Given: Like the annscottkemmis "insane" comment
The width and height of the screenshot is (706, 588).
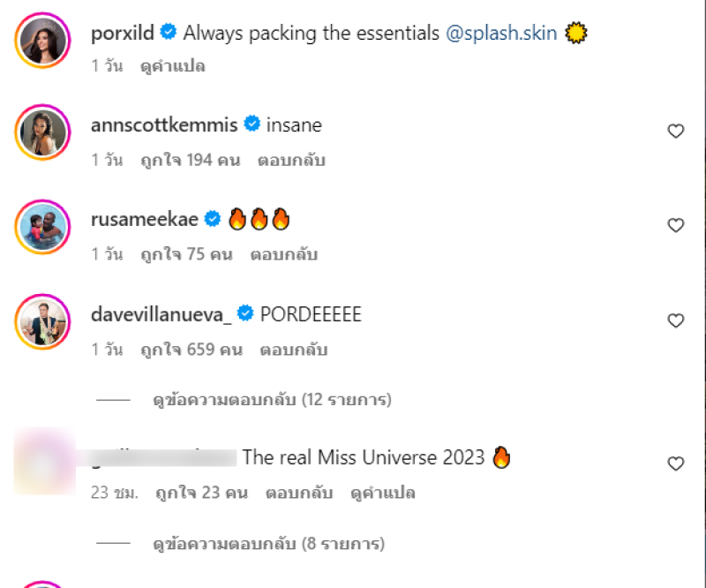Looking at the screenshot, I should point(675,132).
